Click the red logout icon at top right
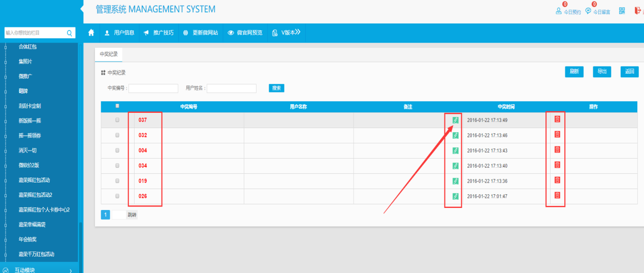Viewport: 644px width, 273px height. [x=638, y=11]
